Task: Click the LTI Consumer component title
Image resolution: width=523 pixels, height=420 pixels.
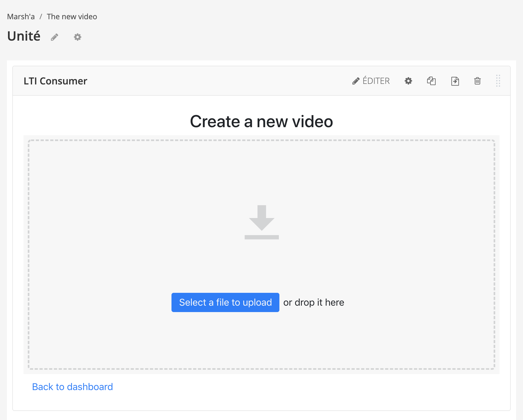Action: tap(55, 81)
